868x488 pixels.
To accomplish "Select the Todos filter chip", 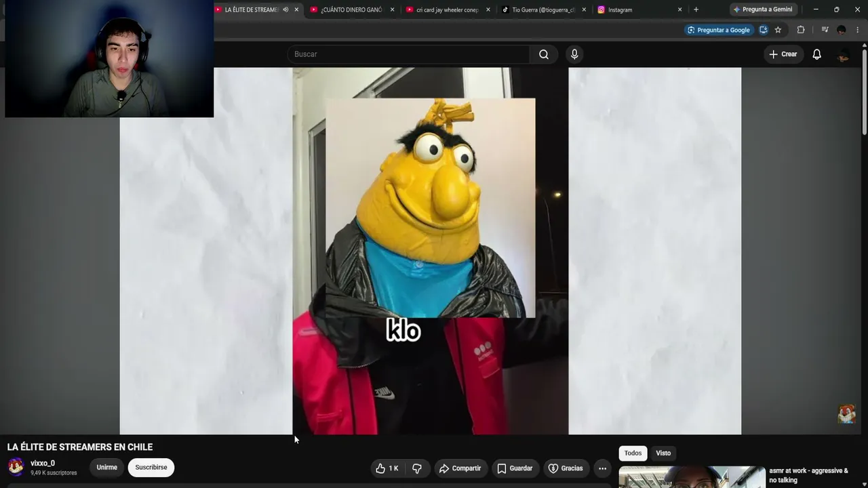I will tap(633, 453).
